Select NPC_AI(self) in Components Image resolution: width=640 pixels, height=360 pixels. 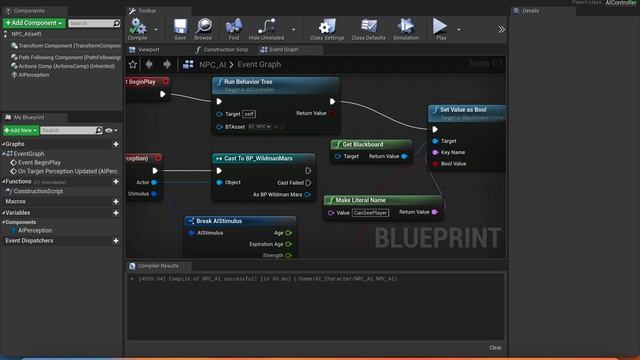pos(27,34)
